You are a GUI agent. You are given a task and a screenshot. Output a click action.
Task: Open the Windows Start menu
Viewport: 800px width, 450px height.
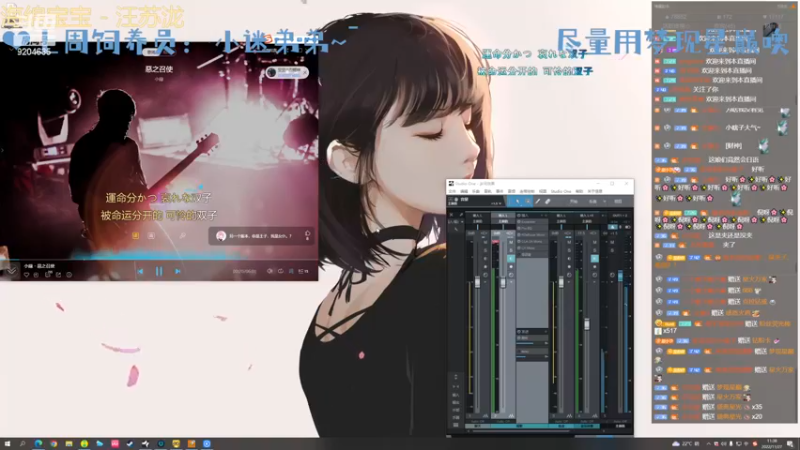[7, 444]
